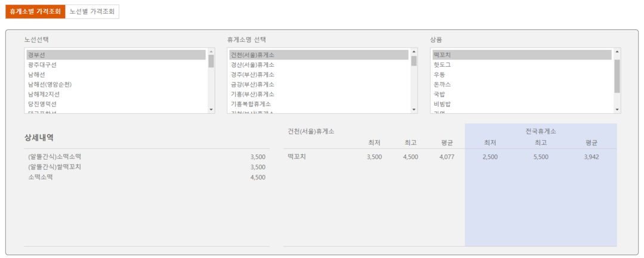Choose 경주(부산)휴게소 from the rest area list
This screenshot has width=644, height=258.
pyautogui.click(x=319, y=74)
